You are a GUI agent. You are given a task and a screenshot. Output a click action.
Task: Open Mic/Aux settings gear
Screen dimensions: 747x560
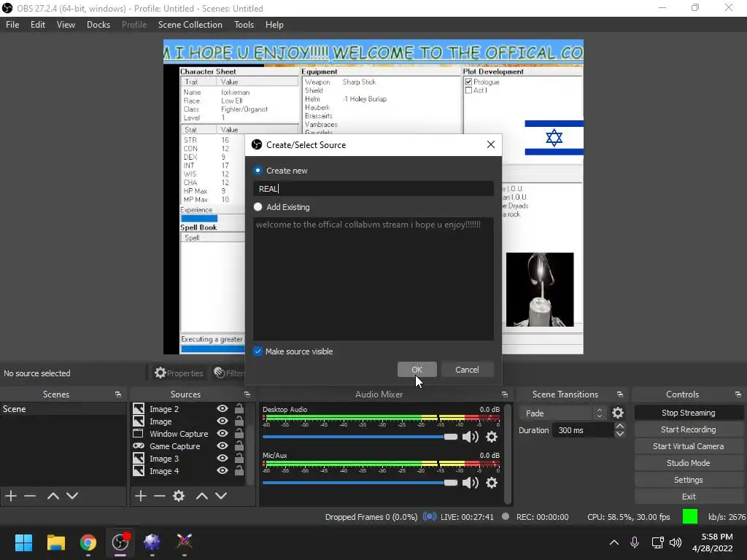point(492,483)
